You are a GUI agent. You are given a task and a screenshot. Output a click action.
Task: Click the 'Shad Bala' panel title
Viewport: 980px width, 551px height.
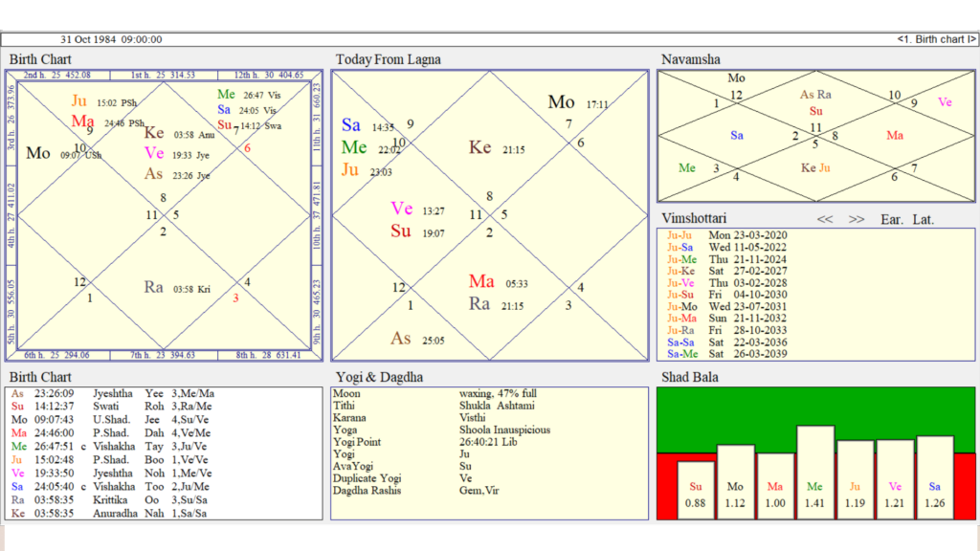tap(690, 377)
